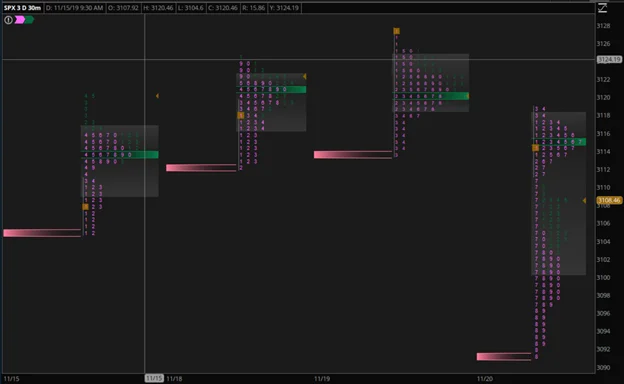The height and width of the screenshot is (384, 624).
Task: Click the date readout 11/15/19 9:30 AM
Action: click(74, 8)
